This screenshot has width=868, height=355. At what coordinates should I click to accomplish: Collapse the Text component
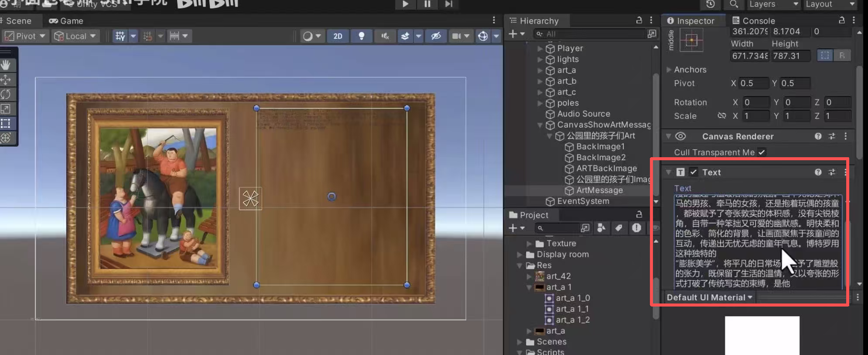point(668,172)
